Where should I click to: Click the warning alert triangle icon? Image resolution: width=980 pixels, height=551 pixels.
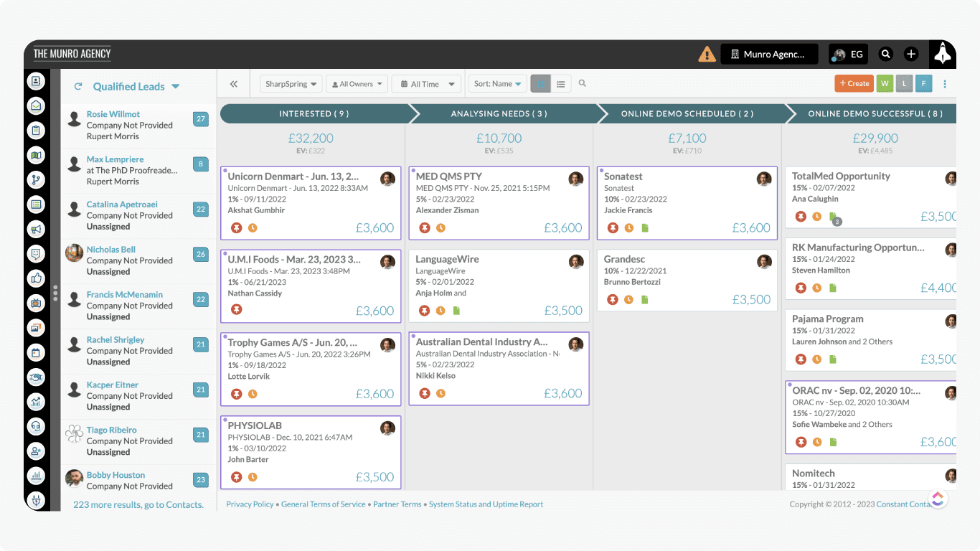click(707, 54)
